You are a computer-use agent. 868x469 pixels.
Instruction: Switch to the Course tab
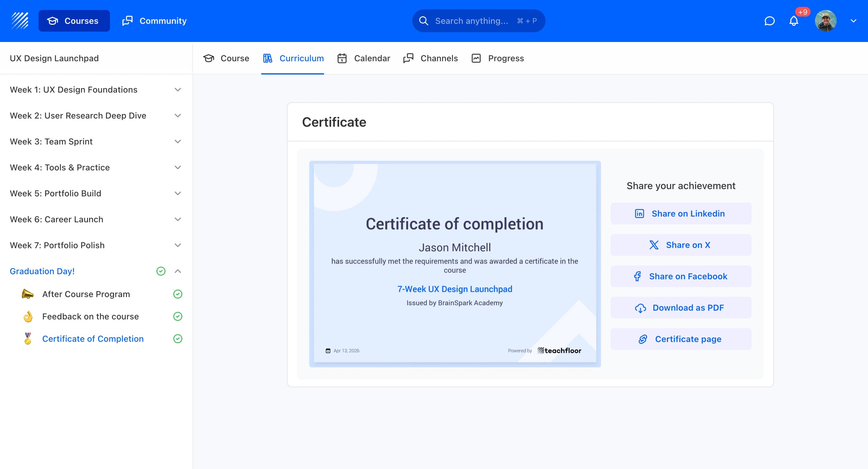(226, 58)
